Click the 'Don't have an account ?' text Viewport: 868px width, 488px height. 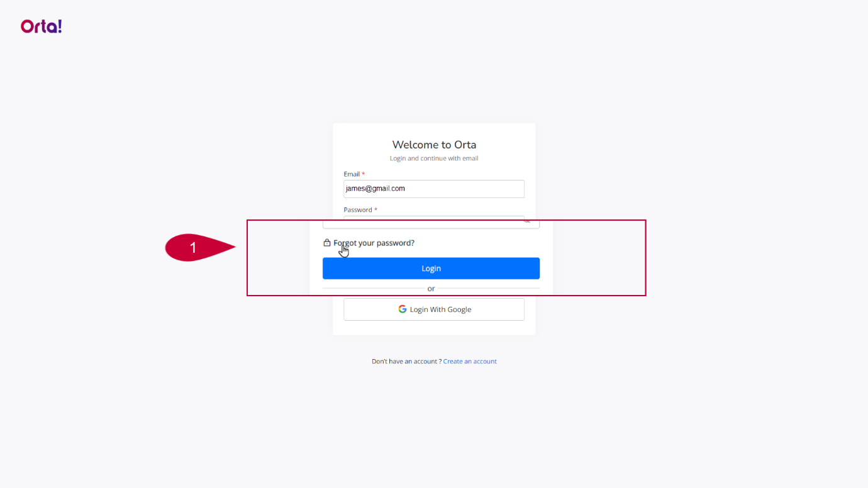pyautogui.click(x=406, y=362)
